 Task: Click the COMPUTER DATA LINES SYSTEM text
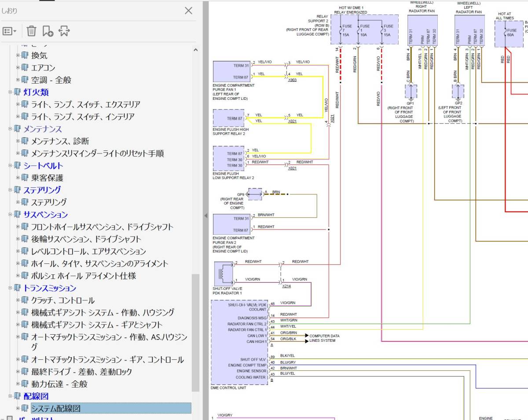pos(324,338)
